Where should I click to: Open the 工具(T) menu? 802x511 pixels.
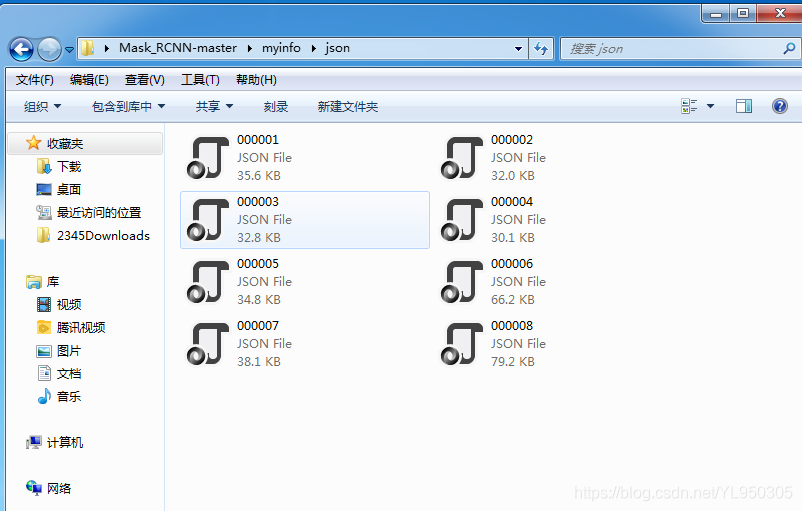coord(200,80)
